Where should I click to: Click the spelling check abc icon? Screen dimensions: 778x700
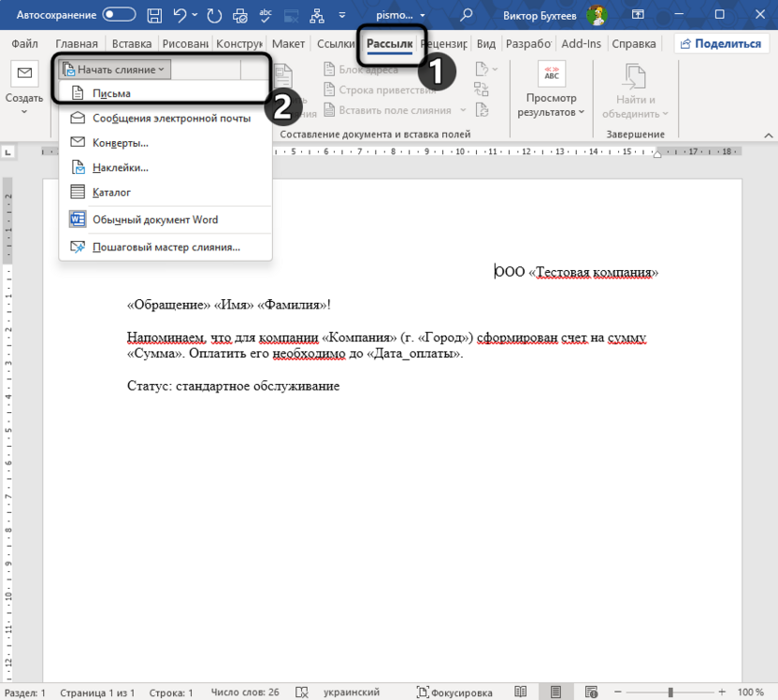pyautogui.click(x=266, y=15)
